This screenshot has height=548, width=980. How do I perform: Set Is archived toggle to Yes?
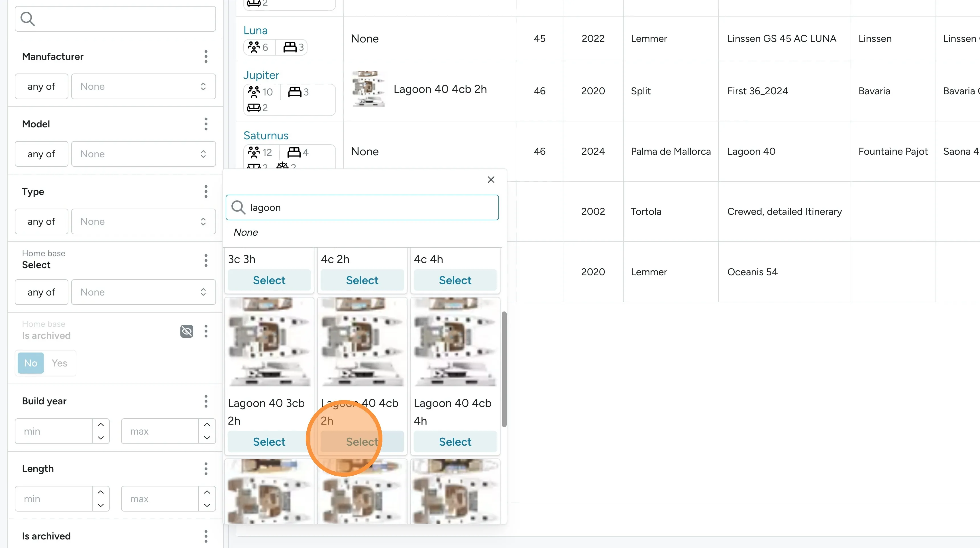[59, 363]
